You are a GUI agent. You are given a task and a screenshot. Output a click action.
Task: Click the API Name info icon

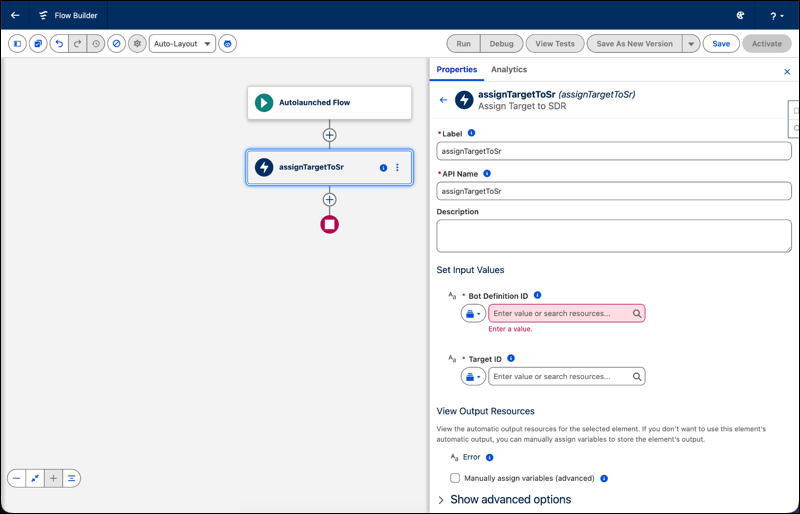click(x=487, y=174)
